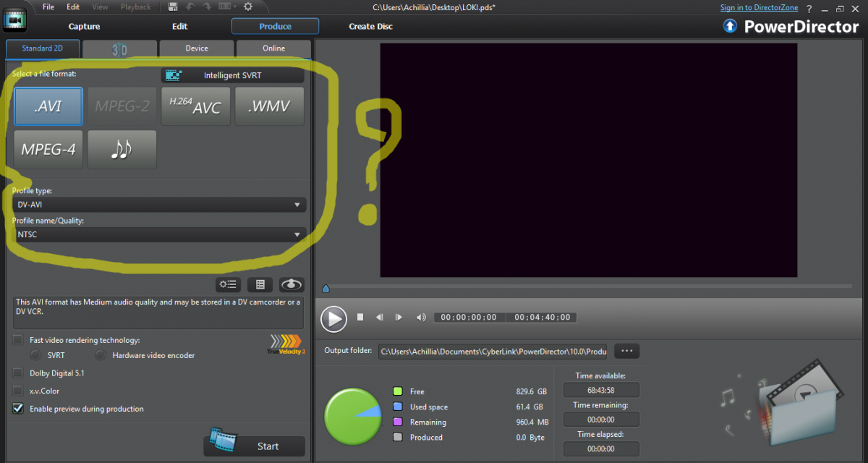Uncheck Enable preview during production
Screen dimensions: 868x463
pos(18,409)
